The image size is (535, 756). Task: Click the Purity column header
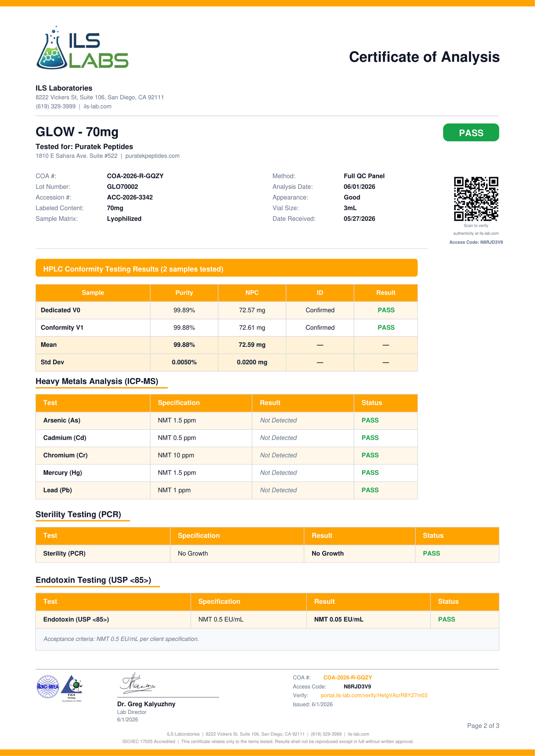point(184,293)
